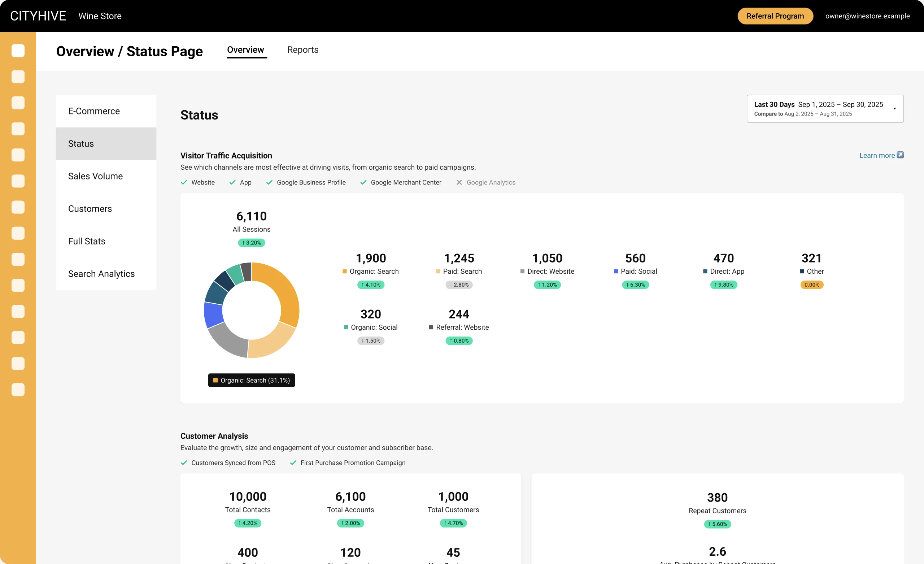Open Search Analytics menu item

point(106,274)
